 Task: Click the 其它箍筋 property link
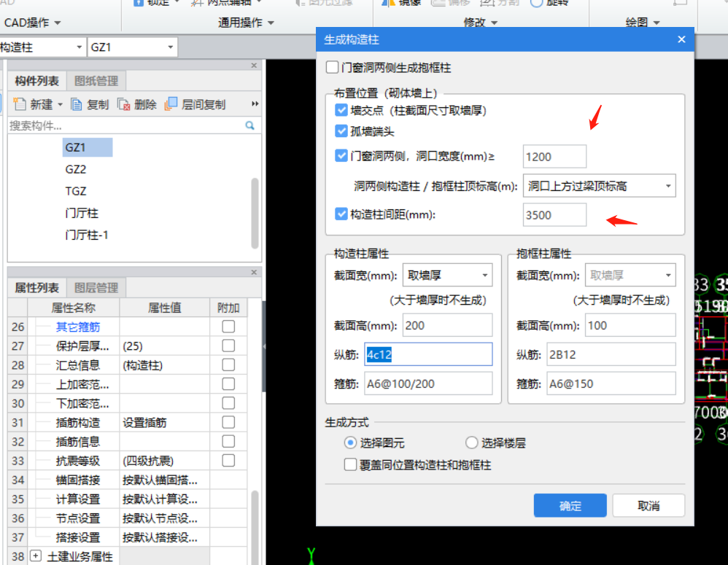(77, 327)
